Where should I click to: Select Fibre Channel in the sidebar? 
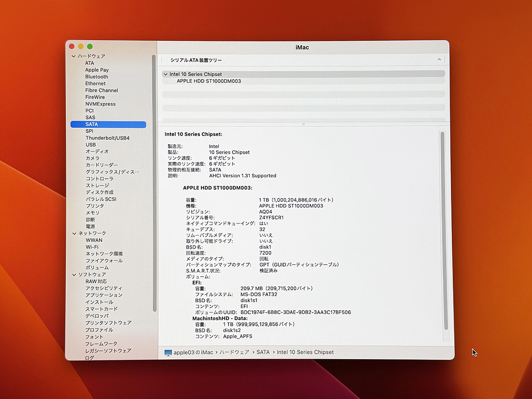click(102, 90)
